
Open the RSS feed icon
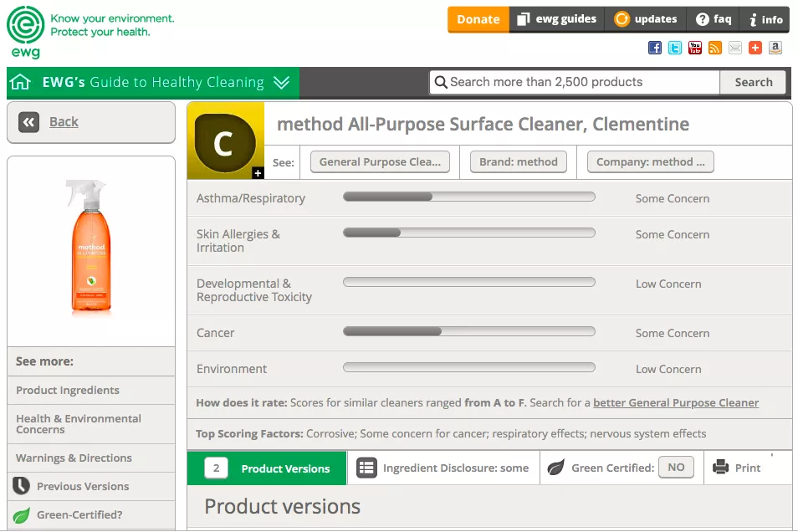[715, 48]
